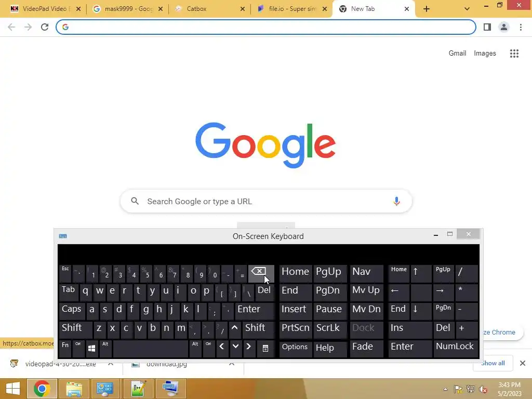The height and width of the screenshot is (399, 532).
Task: Open Chrome three-dot menu
Action: click(521, 27)
